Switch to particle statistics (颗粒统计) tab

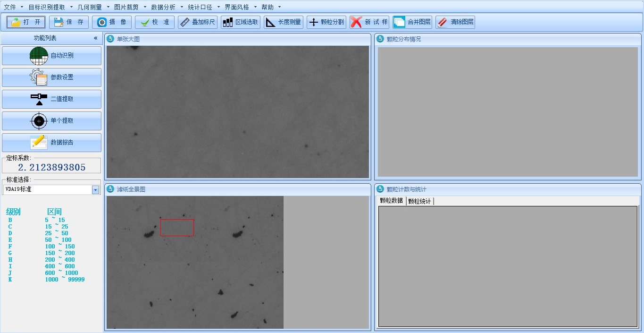click(419, 201)
